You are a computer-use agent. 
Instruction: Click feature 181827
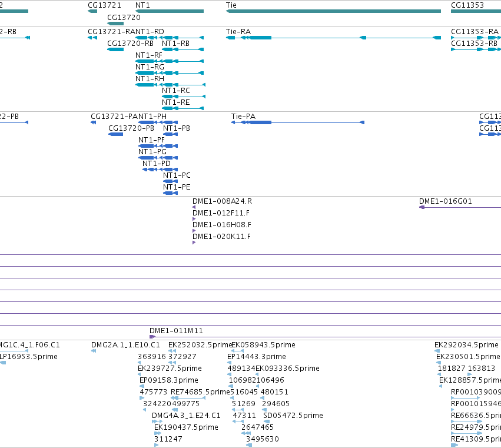pos(439,374)
